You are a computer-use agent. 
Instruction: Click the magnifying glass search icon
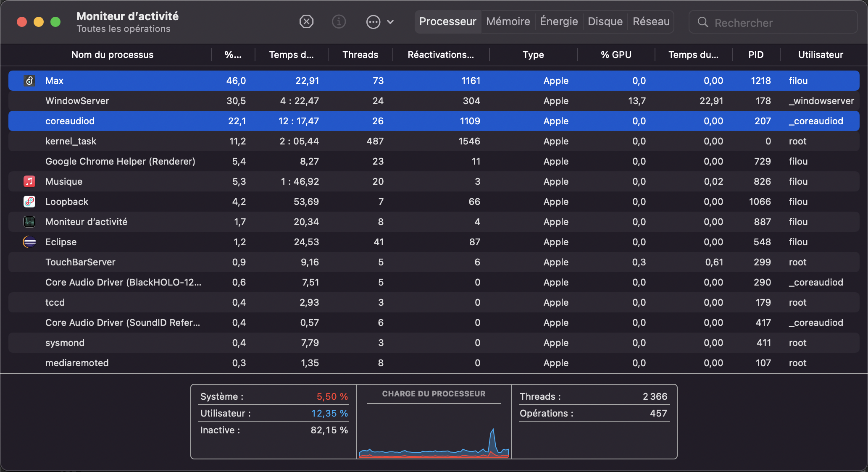tap(703, 22)
